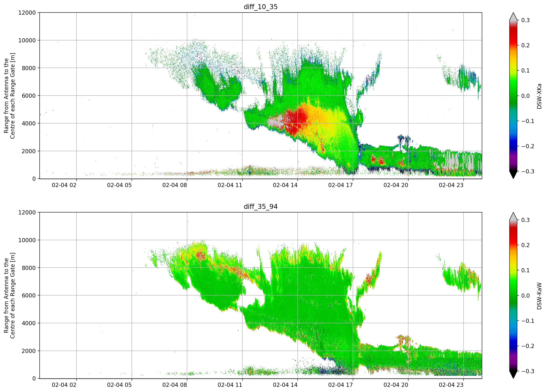Click x tick '02-04 20' under diff_10_35 plot
Viewport: 546px width, 392px height.
[x=396, y=185]
